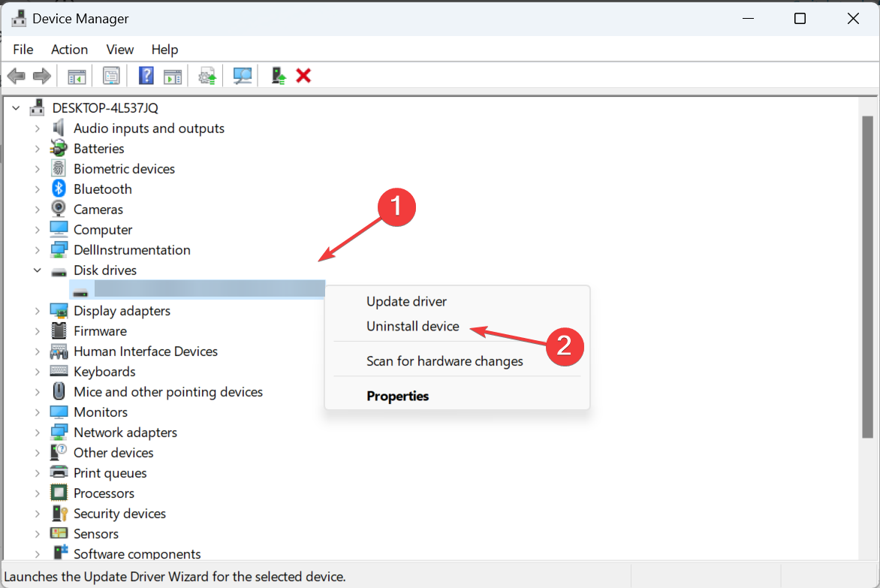The height and width of the screenshot is (588, 880).
Task: Click the Show/Hide console tree icon
Action: [x=77, y=76]
